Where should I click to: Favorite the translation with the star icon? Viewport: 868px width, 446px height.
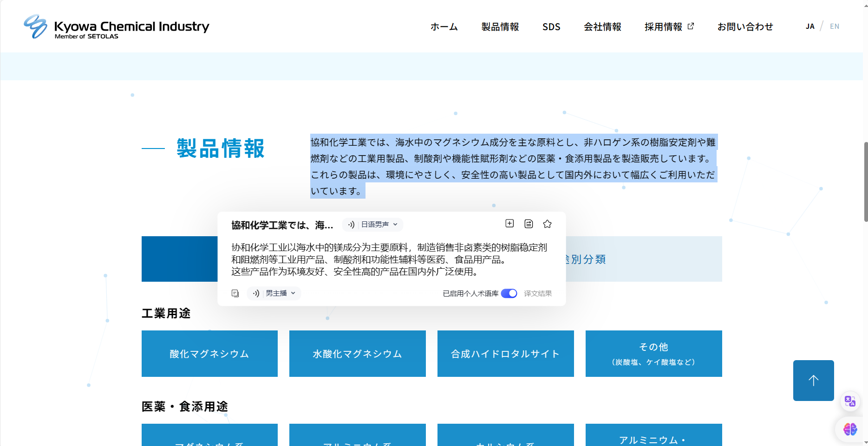click(548, 224)
